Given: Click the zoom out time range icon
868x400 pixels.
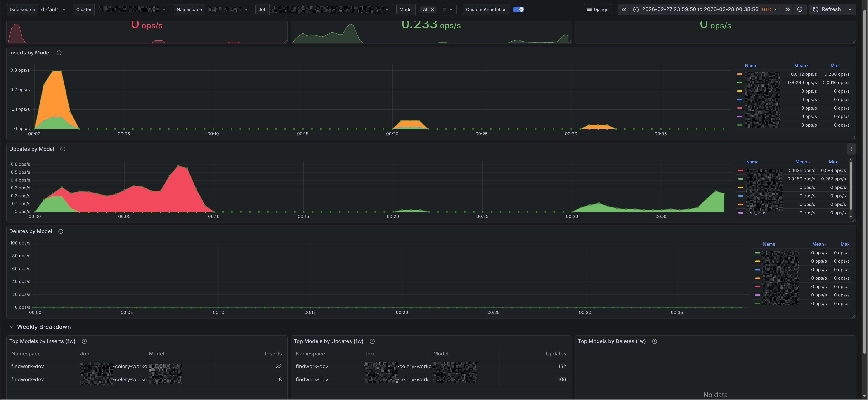Looking at the screenshot, I should [799, 9].
